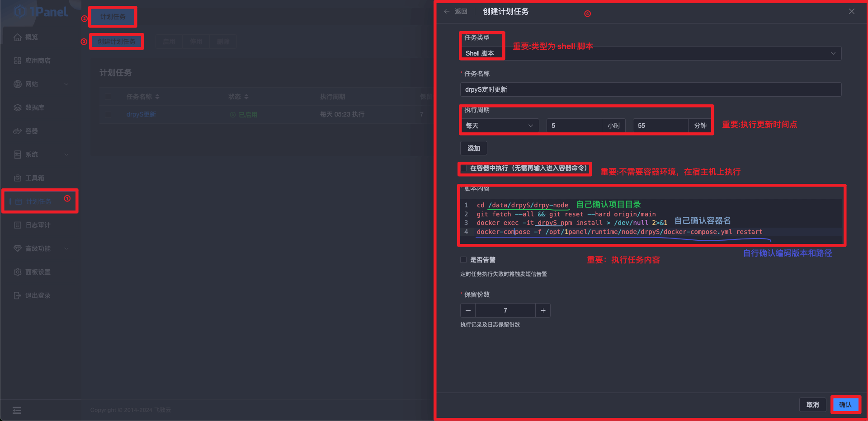This screenshot has height=421, width=868.
Task: Click the 数据库 database icon in sidebar
Action: tap(18, 108)
